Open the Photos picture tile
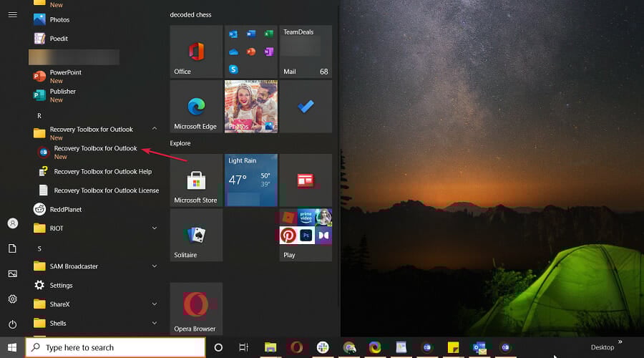The image size is (644, 358). 250,106
